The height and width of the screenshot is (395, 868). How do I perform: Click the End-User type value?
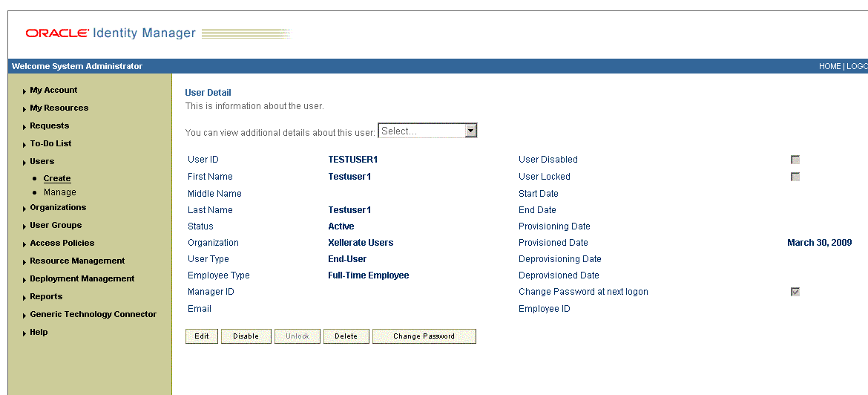click(347, 258)
